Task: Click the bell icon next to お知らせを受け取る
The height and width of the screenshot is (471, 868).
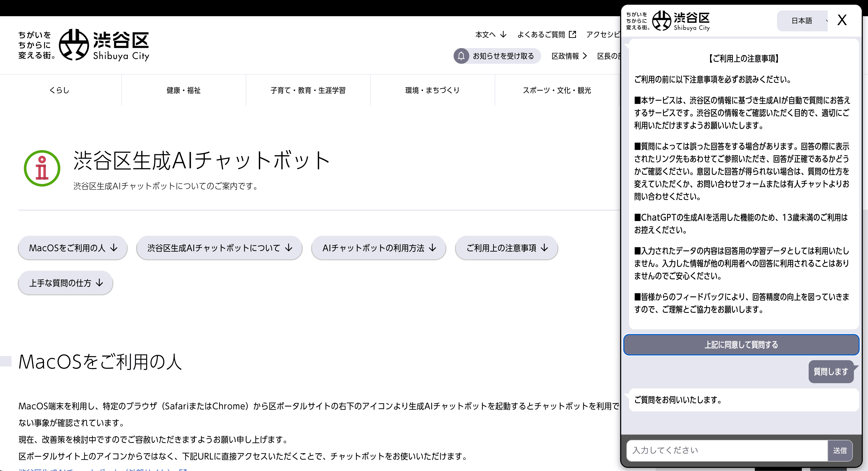Action: tap(461, 56)
